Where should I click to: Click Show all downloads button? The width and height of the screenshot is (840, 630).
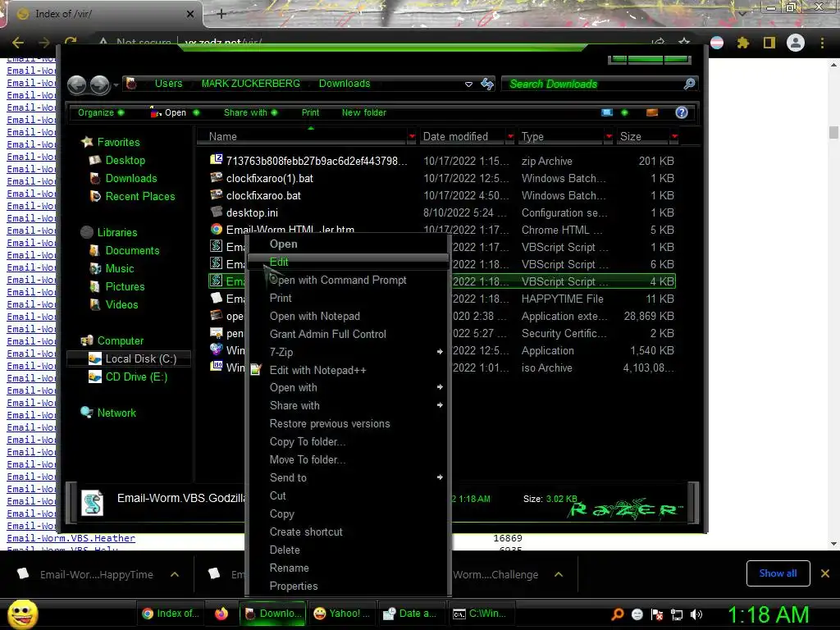[778, 573]
